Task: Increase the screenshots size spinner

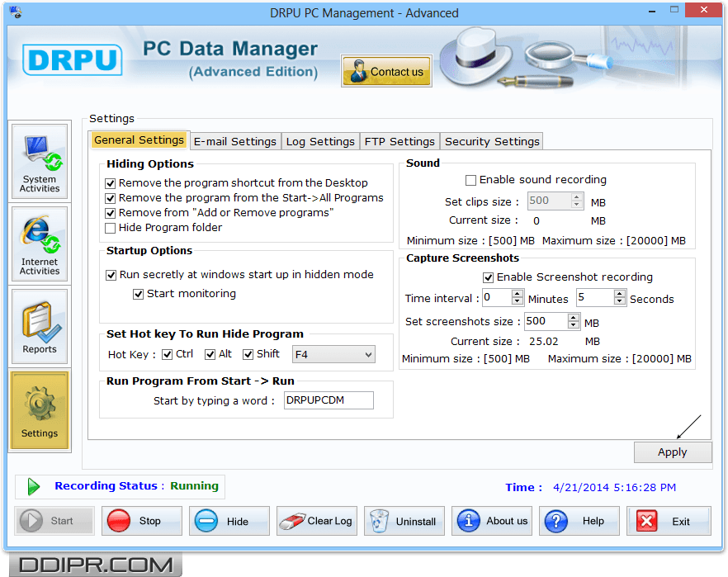Action: (574, 318)
